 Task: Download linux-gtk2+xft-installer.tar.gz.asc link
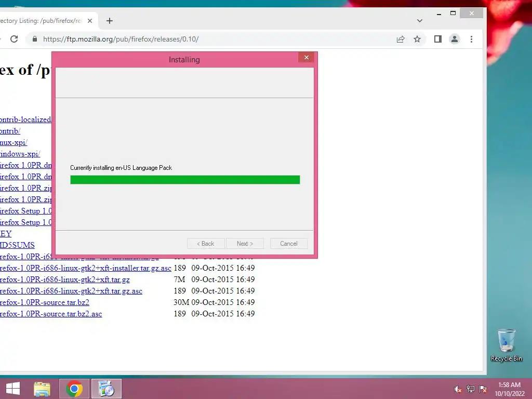(86, 268)
